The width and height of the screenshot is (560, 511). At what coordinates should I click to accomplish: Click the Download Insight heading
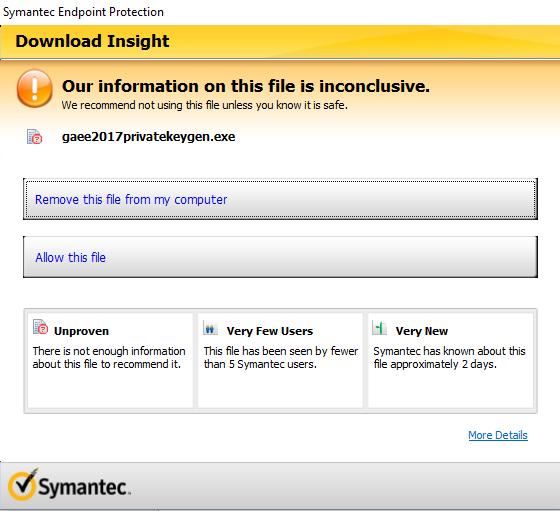pyautogui.click(x=92, y=41)
